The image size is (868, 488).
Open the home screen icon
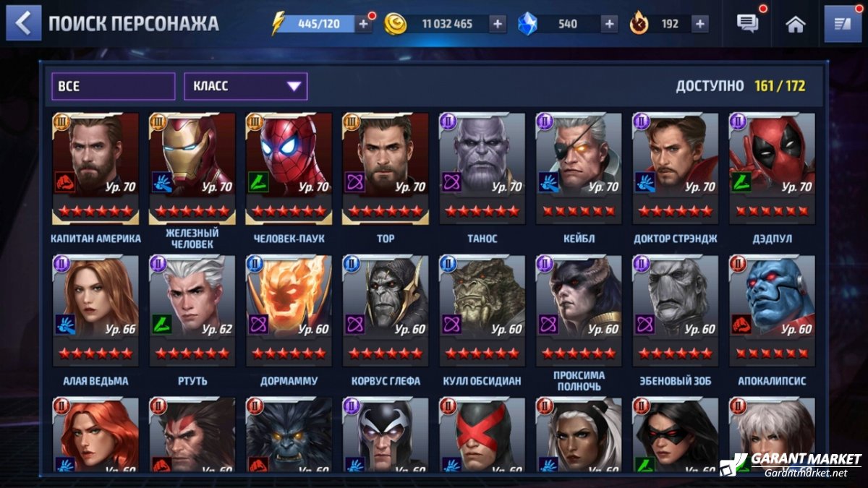pyautogui.click(x=796, y=24)
